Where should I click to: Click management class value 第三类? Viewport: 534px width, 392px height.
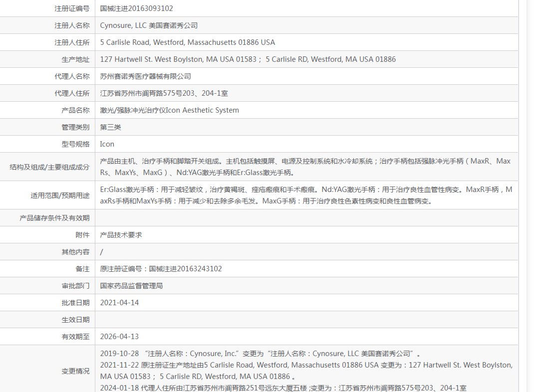tap(110, 127)
